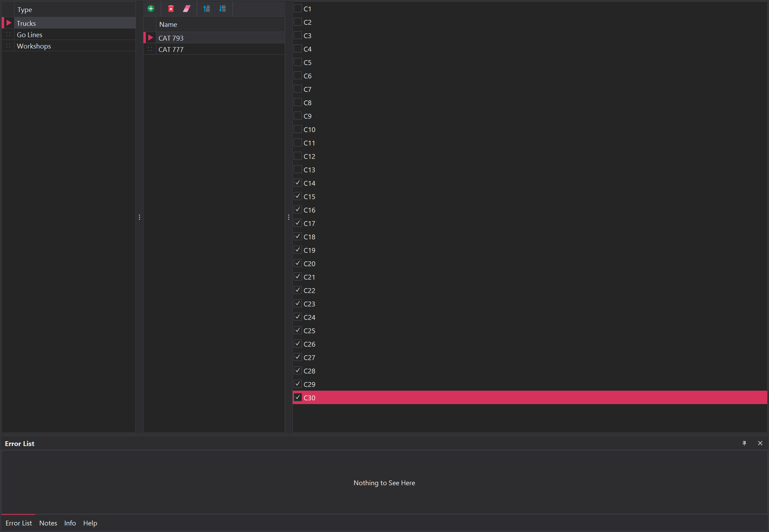Click the Name column header

click(168, 24)
